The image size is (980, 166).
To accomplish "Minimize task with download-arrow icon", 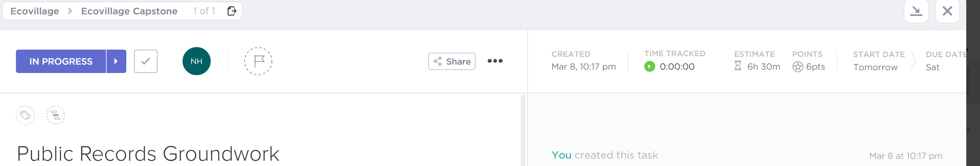I will tap(916, 11).
